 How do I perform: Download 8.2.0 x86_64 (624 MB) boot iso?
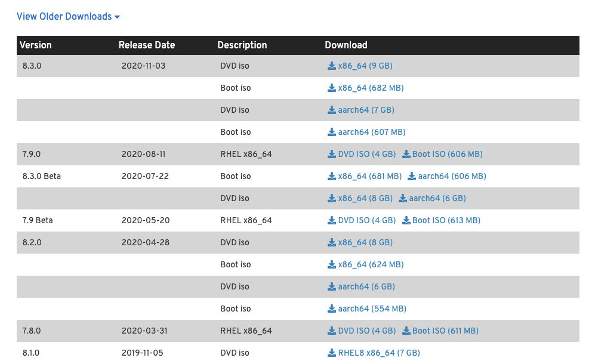pyautogui.click(x=370, y=265)
